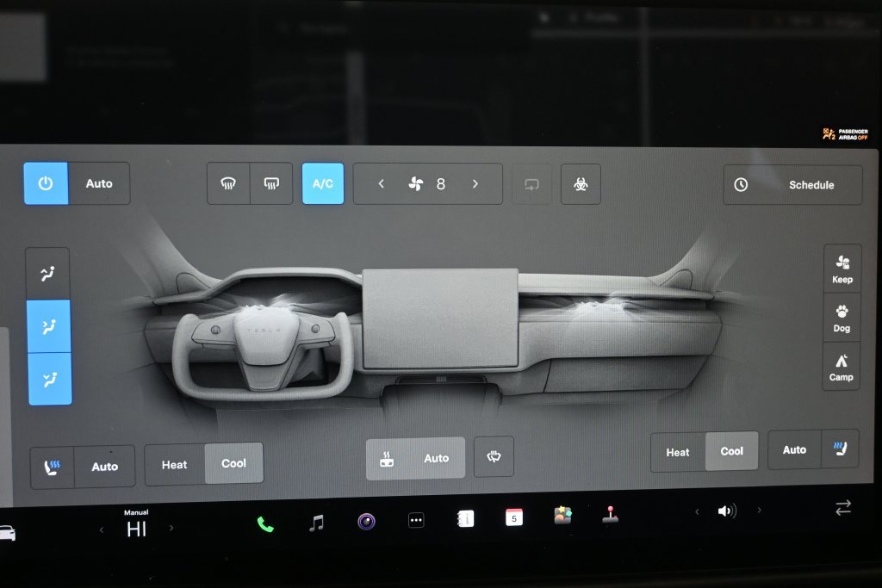This screenshot has width=882, height=588.
Task: Tap the fan speed icon
Action: tap(416, 184)
